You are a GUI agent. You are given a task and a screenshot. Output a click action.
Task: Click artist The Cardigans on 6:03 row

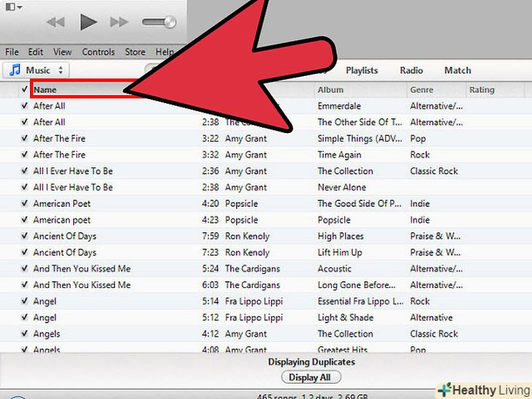point(252,285)
